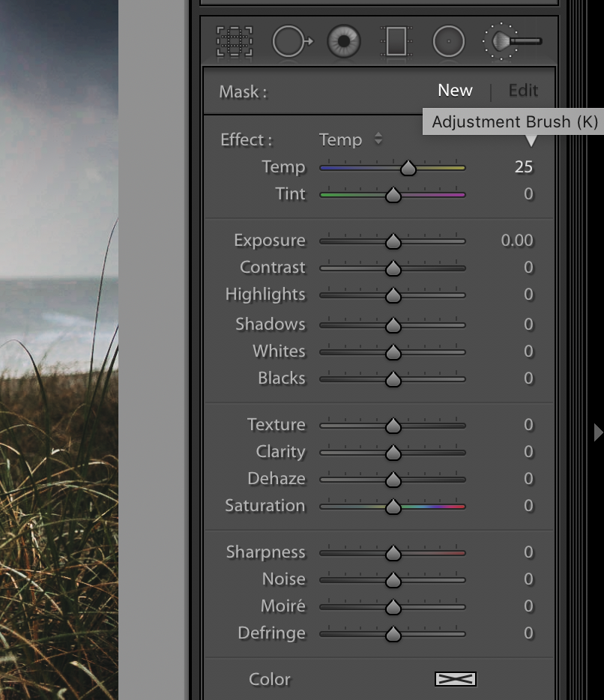Viewport: 604px width, 700px height.
Task: Click the Color label
Action: (x=270, y=679)
